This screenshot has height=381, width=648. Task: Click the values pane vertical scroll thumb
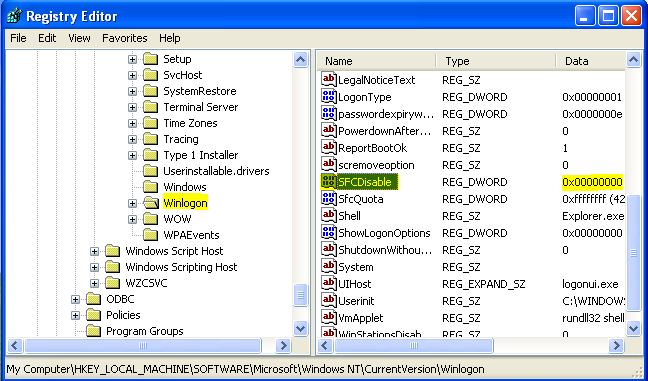[634, 253]
